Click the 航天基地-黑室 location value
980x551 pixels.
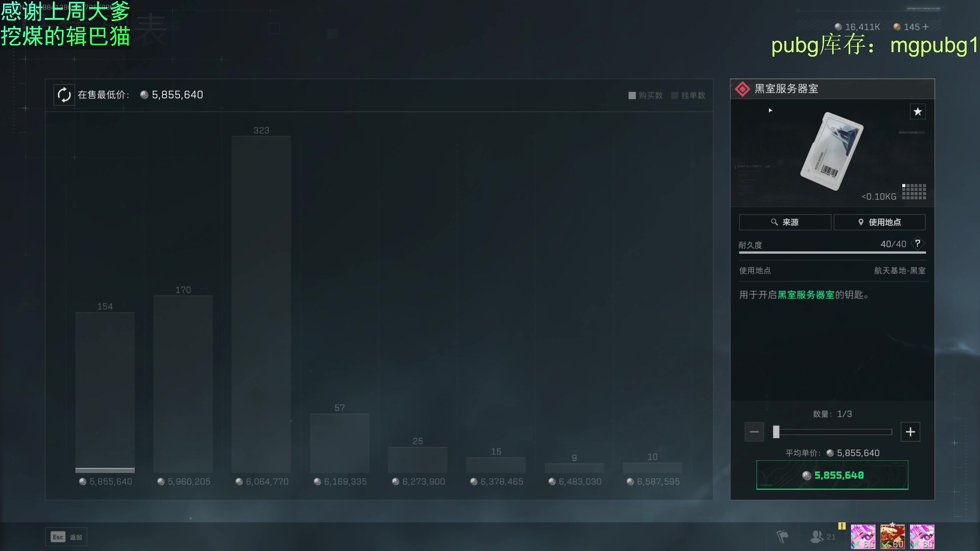[x=900, y=271]
